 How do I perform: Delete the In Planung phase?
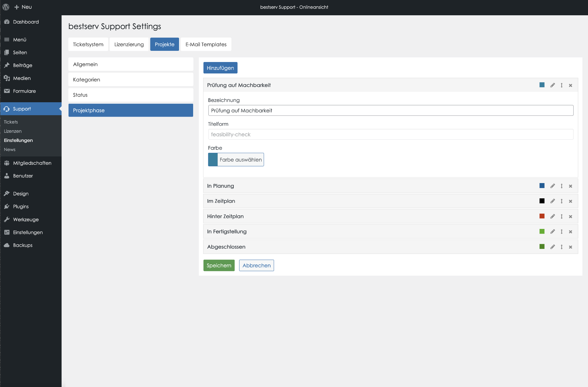pos(571,186)
